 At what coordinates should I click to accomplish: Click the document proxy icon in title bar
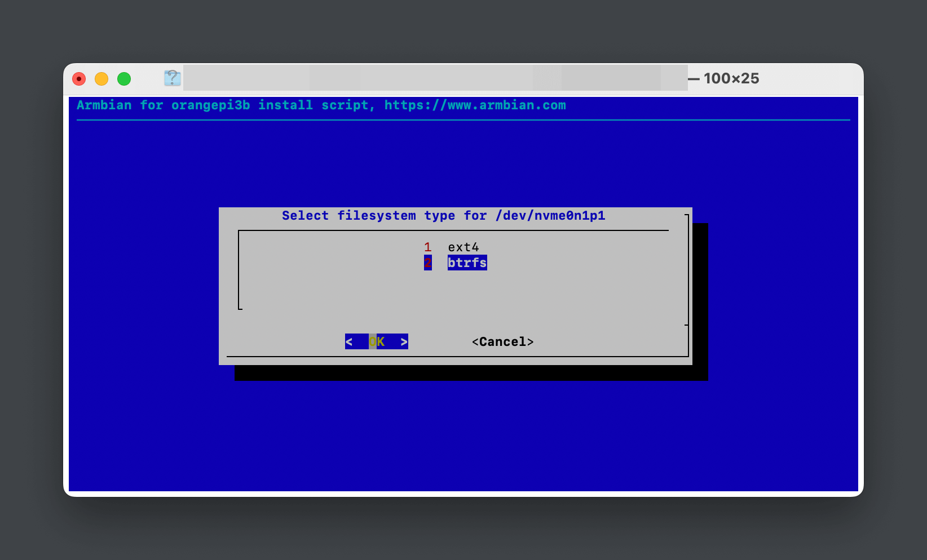point(172,78)
